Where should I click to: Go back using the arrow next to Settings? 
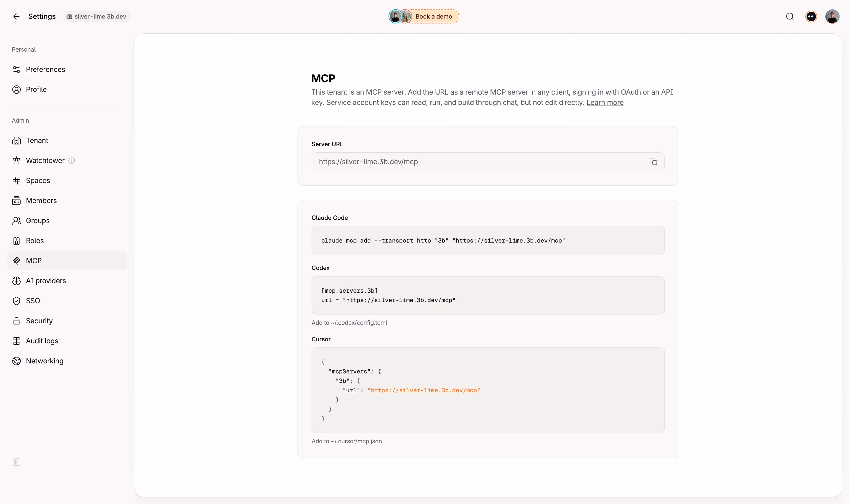tap(16, 16)
